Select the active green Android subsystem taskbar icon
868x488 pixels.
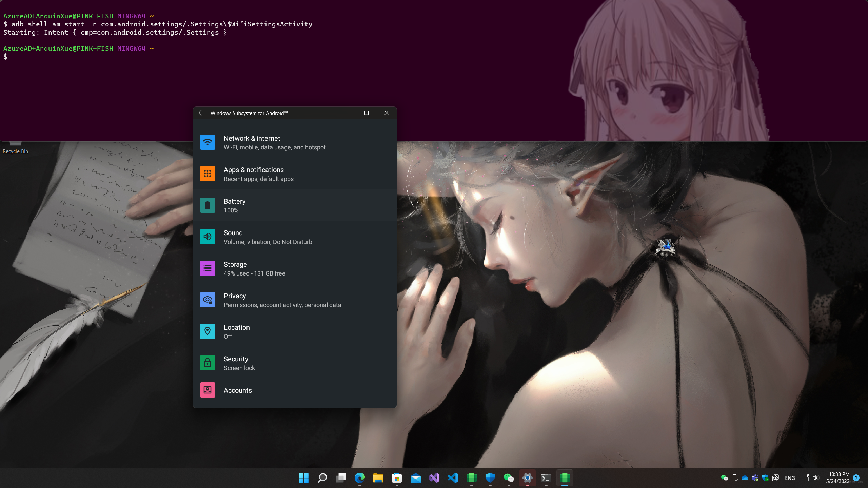[565, 478]
